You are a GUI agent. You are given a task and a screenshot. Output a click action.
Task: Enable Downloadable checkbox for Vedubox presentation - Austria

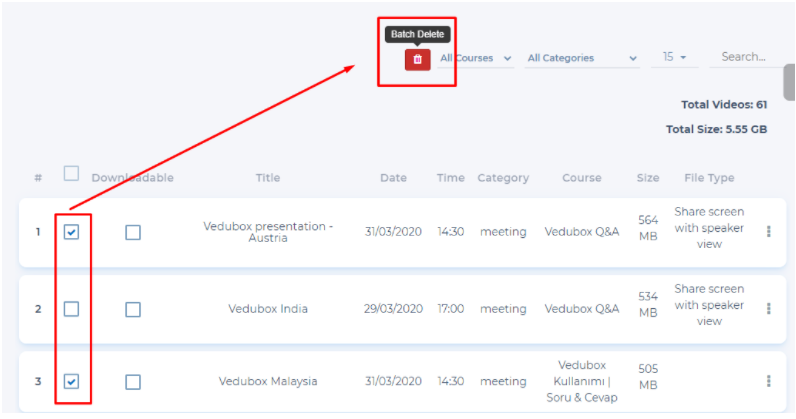pyautogui.click(x=133, y=232)
